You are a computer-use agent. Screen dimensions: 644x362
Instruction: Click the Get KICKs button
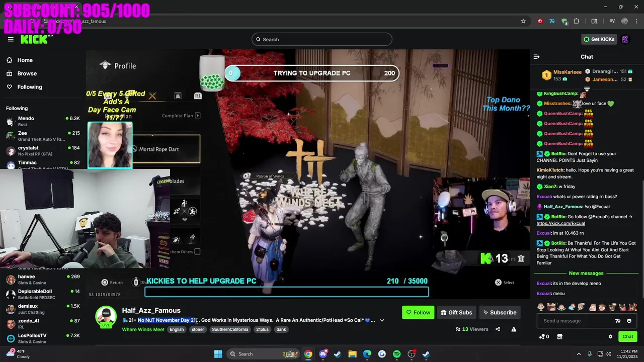tap(599, 39)
